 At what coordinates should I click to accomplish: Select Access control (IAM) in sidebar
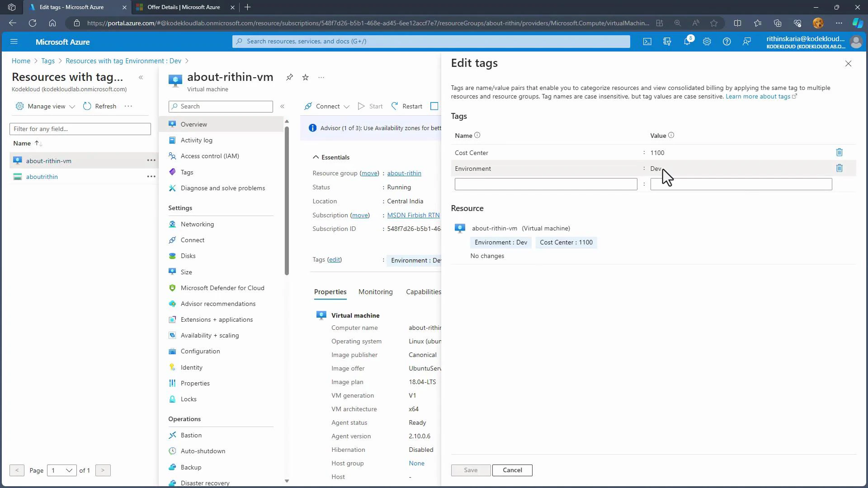210,156
